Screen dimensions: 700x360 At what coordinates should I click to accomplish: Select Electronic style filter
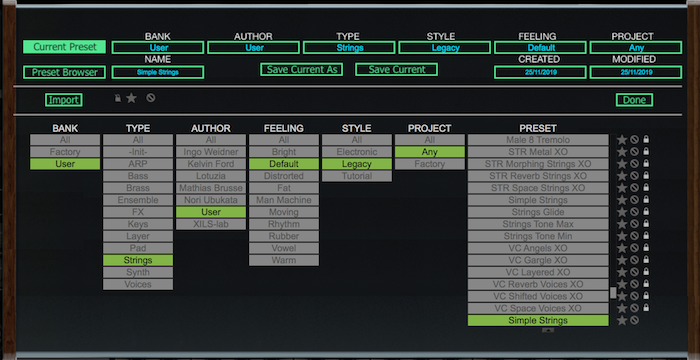tap(357, 152)
